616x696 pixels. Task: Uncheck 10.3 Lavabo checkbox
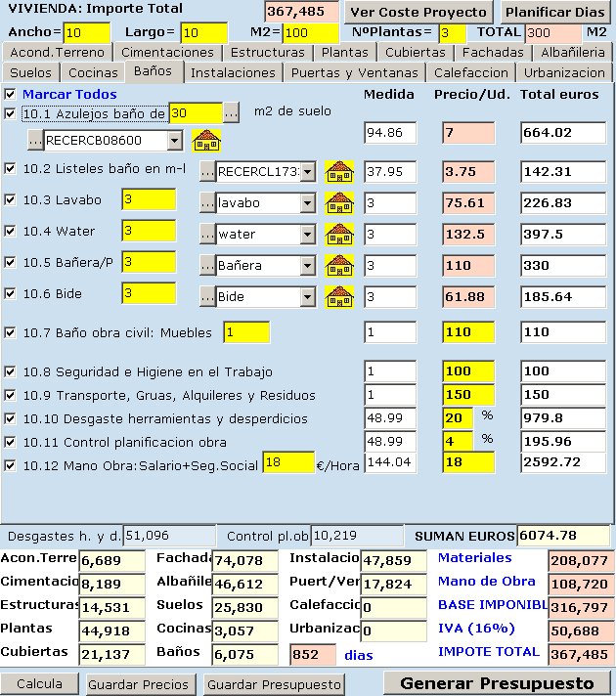10,199
